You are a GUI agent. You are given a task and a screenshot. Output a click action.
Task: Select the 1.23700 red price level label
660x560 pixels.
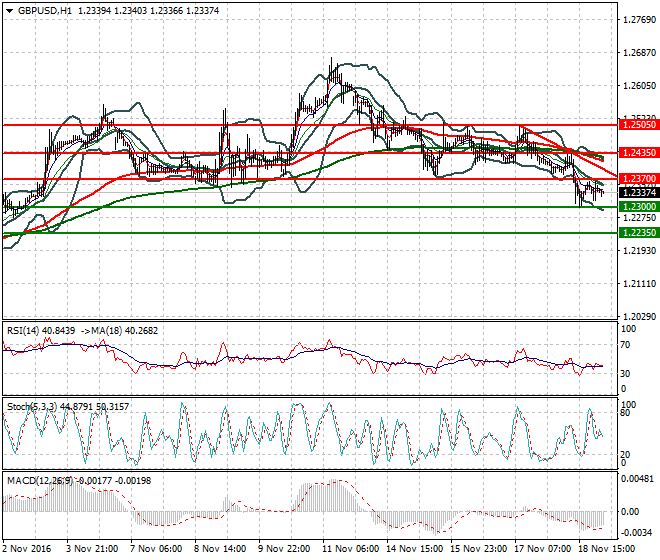pos(639,179)
